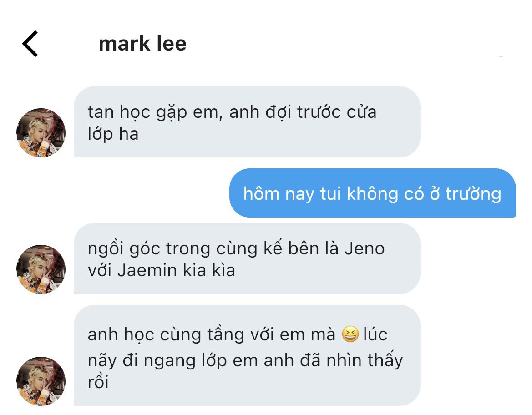Tap the avatar beside the 'anh học cùng tầng' message
The height and width of the screenshot is (415, 532).
[41, 381]
